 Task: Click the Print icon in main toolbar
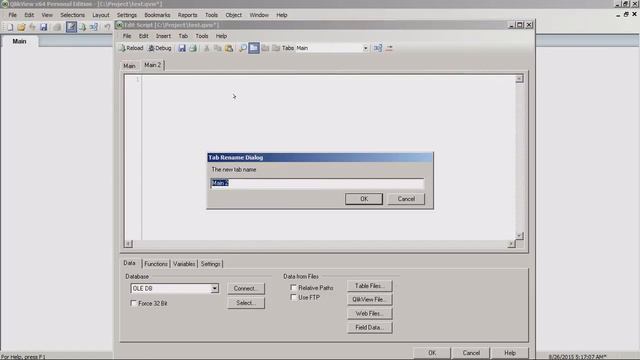click(x=57, y=27)
